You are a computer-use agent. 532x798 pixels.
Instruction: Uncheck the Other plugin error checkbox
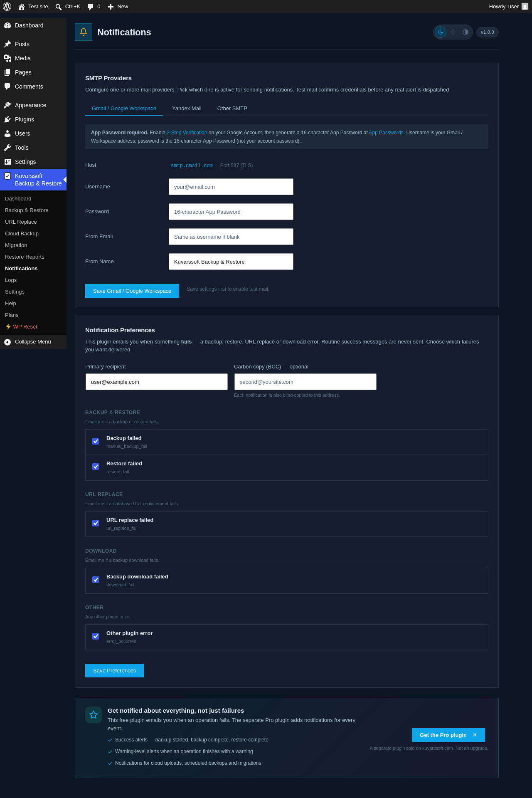click(x=96, y=636)
